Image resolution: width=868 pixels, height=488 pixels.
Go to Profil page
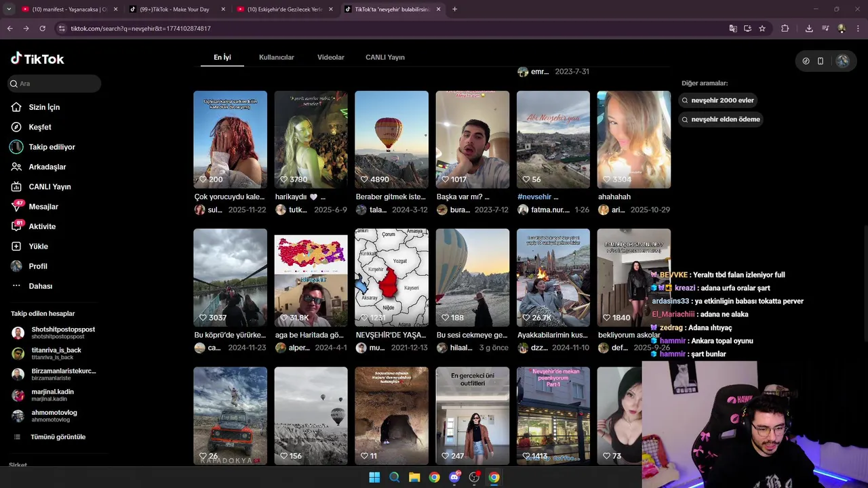click(29, 266)
